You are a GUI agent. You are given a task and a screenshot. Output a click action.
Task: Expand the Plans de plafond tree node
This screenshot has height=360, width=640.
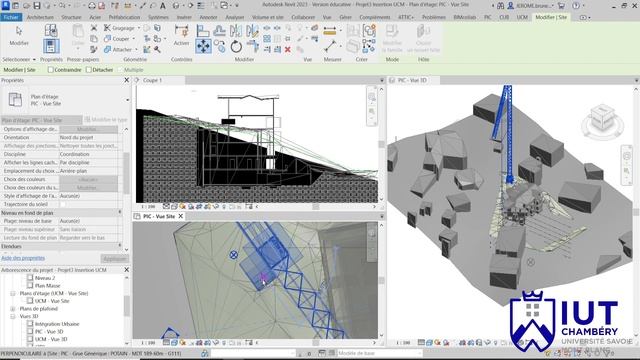coord(13,309)
